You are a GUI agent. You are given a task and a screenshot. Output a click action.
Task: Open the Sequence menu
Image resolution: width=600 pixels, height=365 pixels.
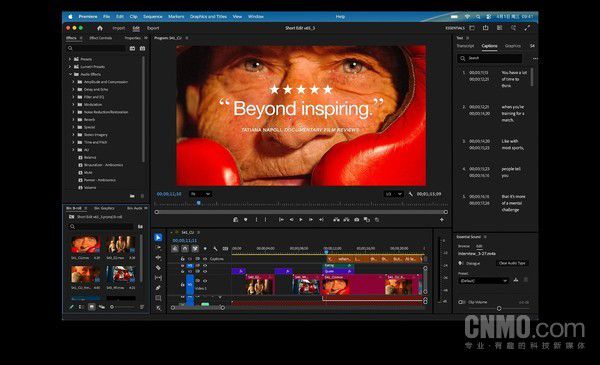pos(153,17)
